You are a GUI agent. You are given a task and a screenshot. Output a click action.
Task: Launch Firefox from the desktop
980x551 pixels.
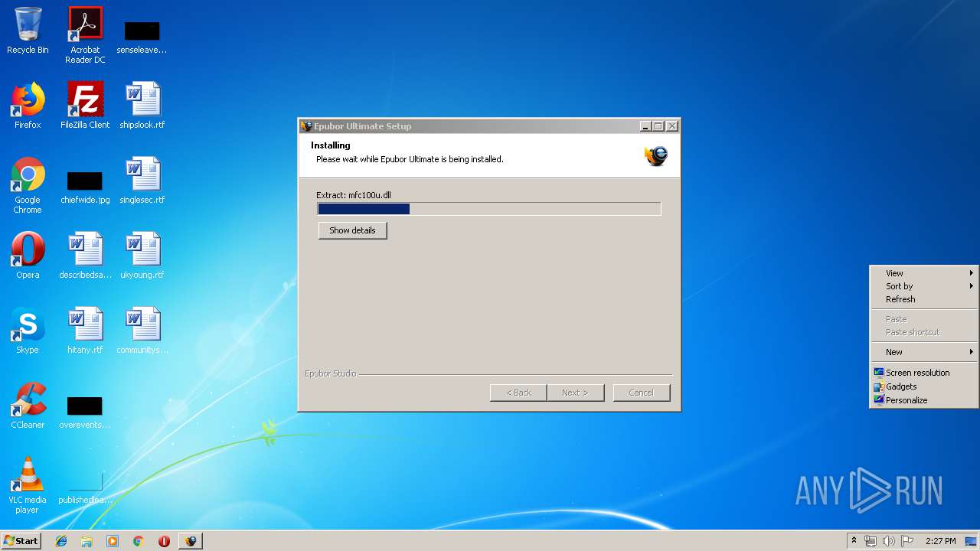pyautogui.click(x=28, y=106)
